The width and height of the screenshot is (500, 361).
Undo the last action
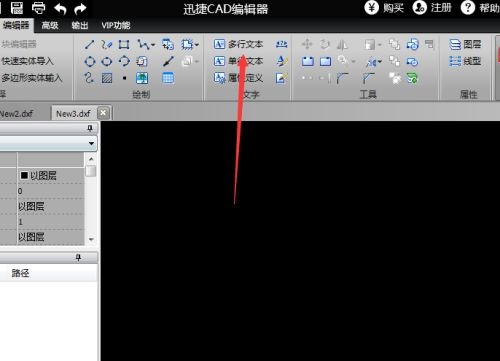tap(60, 9)
